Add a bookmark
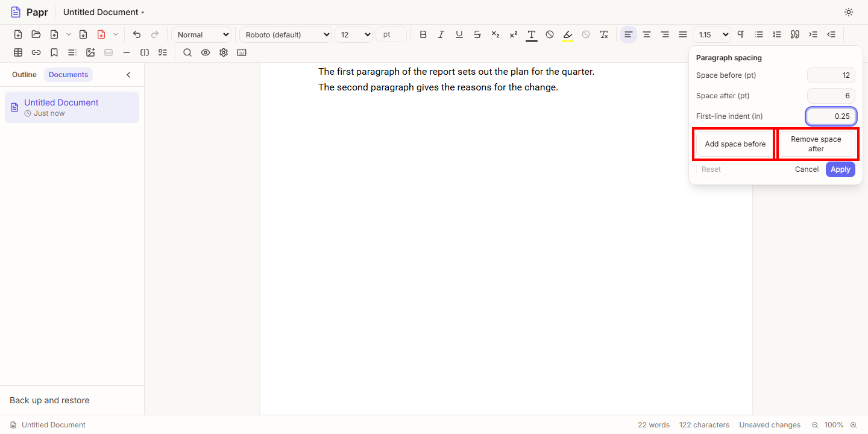 [x=54, y=52]
